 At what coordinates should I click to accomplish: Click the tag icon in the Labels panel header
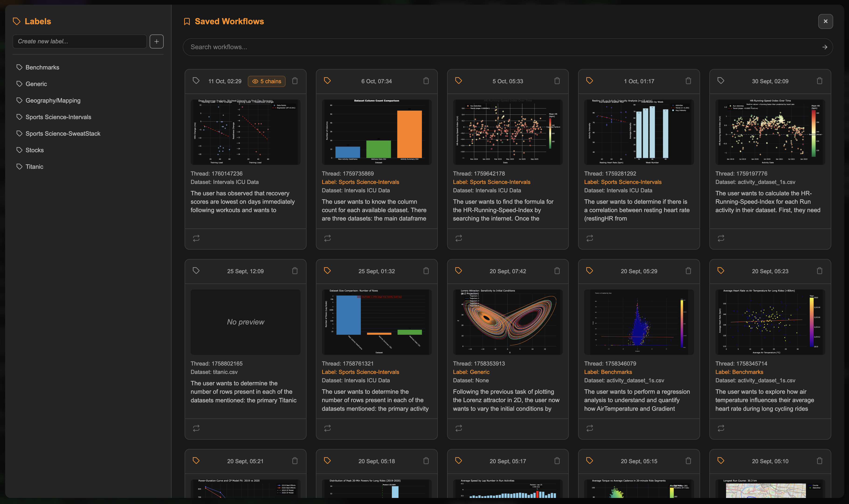(16, 21)
